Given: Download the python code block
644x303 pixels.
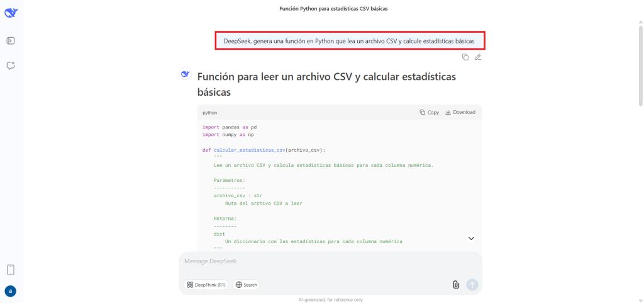Looking at the screenshot, I should (x=460, y=112).
